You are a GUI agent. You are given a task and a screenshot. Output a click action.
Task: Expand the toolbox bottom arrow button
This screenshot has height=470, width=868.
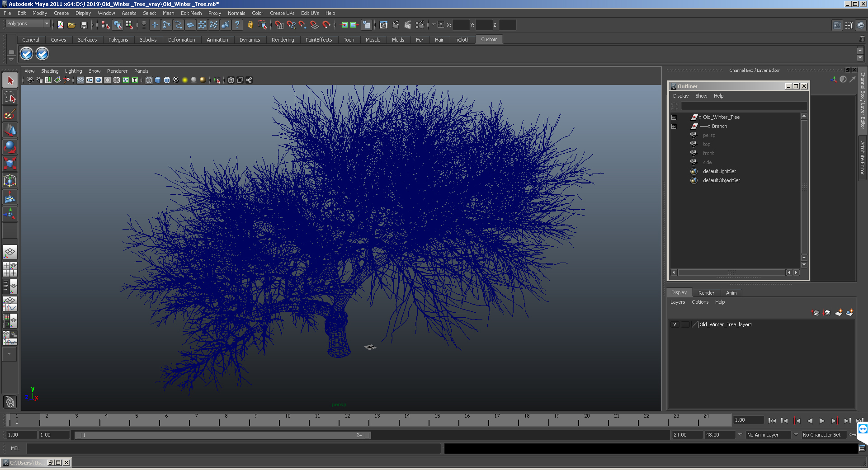10,354
